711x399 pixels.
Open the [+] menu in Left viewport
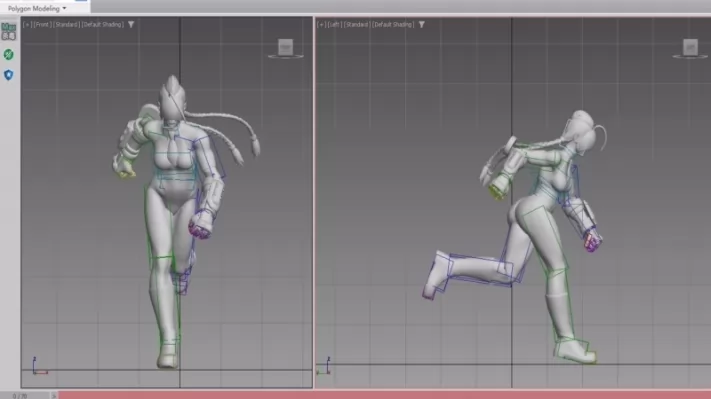(x=321, y=24)
